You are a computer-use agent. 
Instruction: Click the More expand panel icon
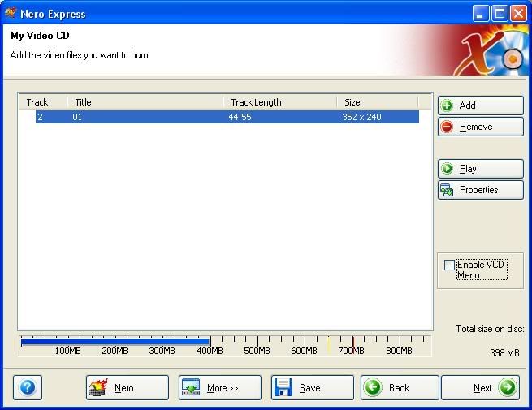pos(191,387)
